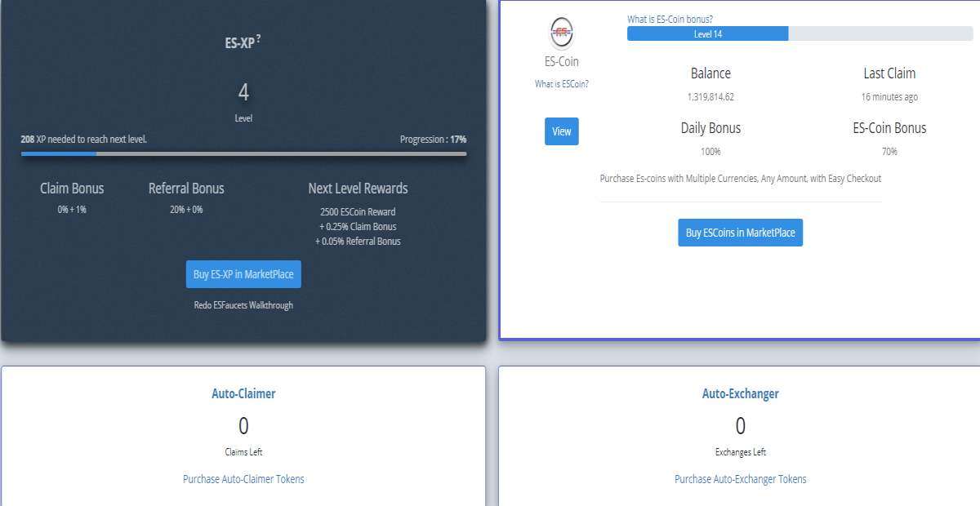This screenshot has width=980, height=506.
Task: Click the 208 XP needed text
Action: click(84, 140)
